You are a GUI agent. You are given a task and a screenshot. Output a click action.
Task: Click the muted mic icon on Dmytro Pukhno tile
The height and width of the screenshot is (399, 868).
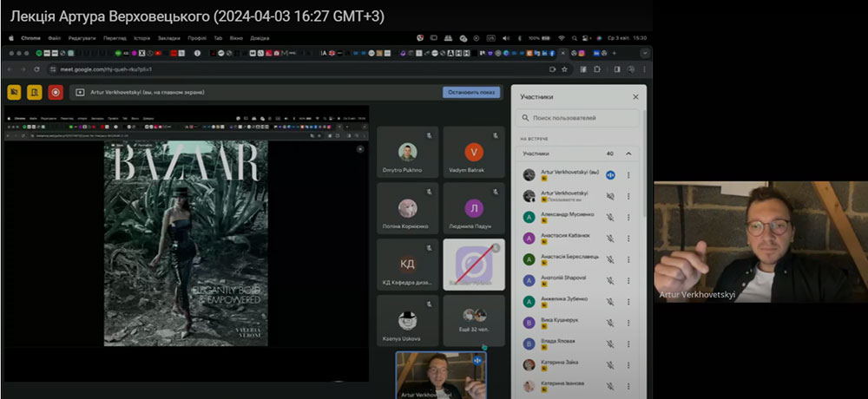coord(429,135)
